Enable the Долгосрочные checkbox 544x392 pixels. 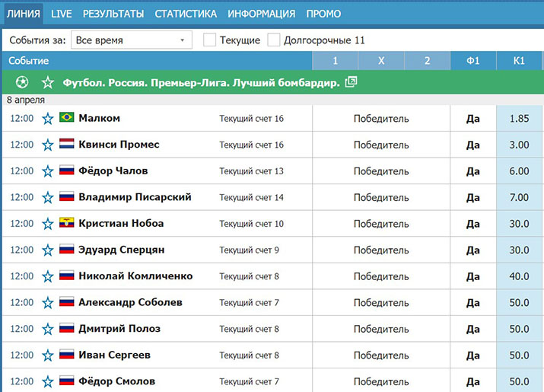pos(274,40)
